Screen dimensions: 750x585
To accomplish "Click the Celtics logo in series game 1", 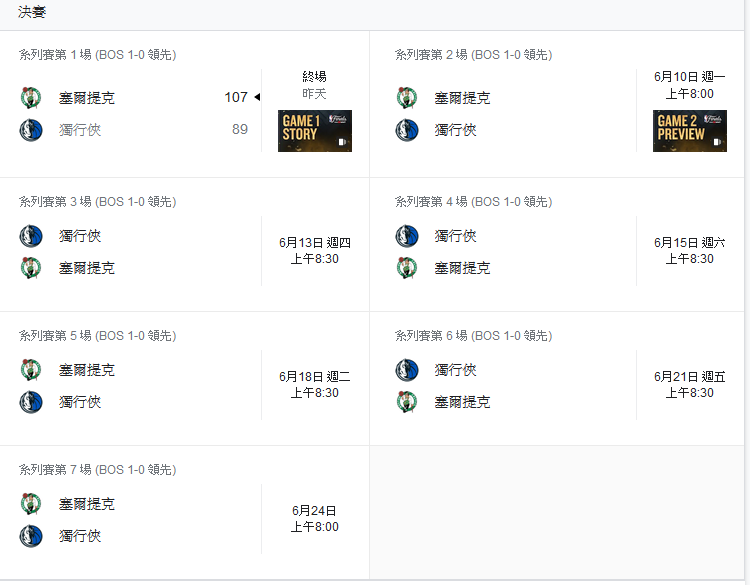I will (31, 98).
